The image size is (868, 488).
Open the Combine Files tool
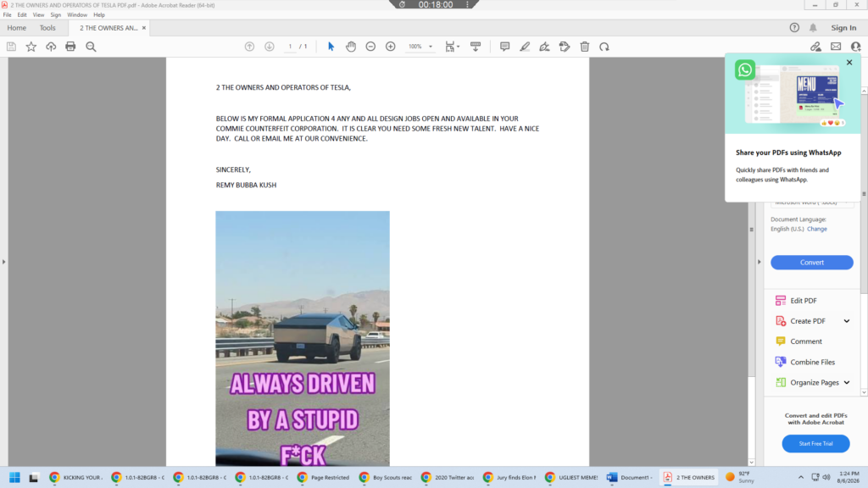tap(813, 362)
